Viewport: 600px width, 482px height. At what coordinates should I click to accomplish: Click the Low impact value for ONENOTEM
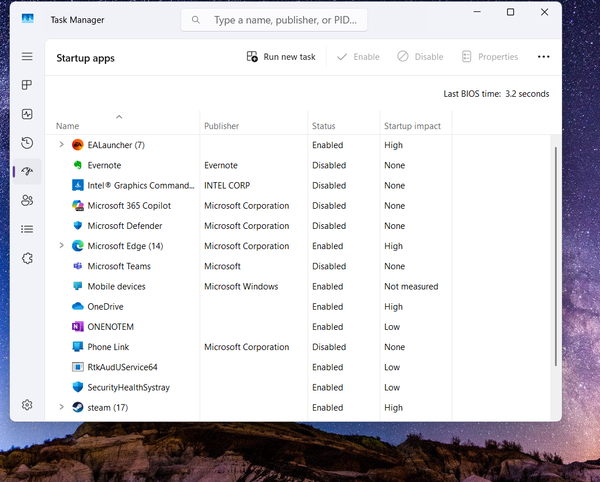(x=392, y=327)
